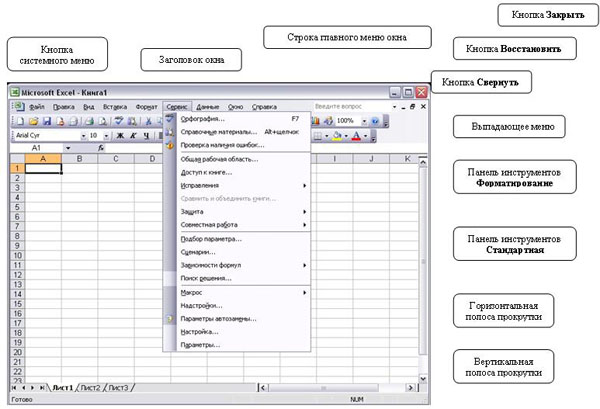Toggle Italic (К) formatting
600x409 pixels.
(133, 135)
